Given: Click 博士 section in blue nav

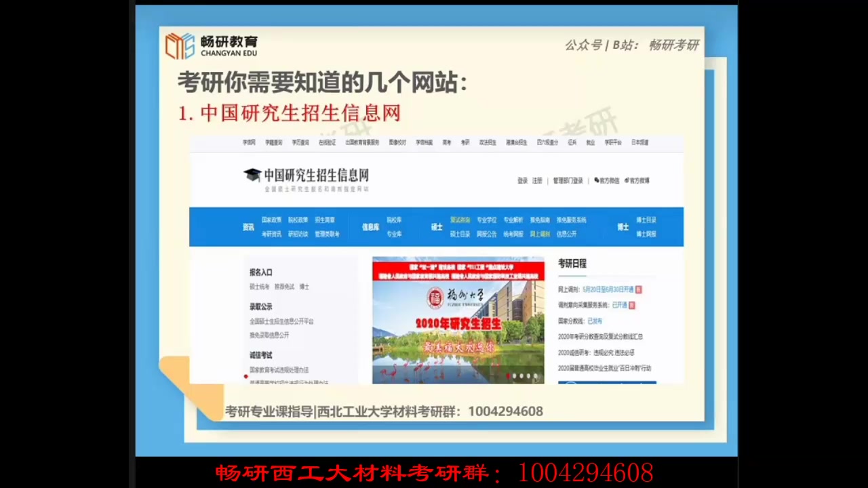Looking at the screenshot, I should tap(623, 227).
